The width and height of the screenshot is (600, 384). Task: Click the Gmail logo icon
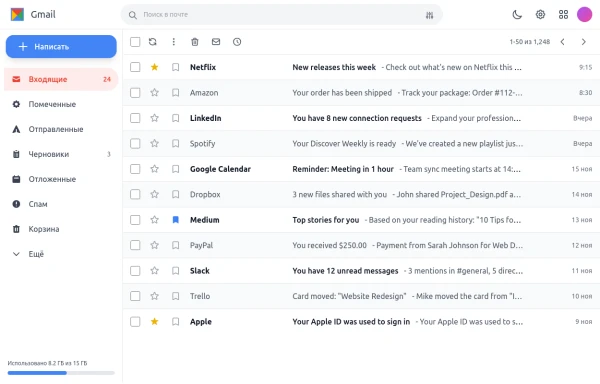point(17,15)
